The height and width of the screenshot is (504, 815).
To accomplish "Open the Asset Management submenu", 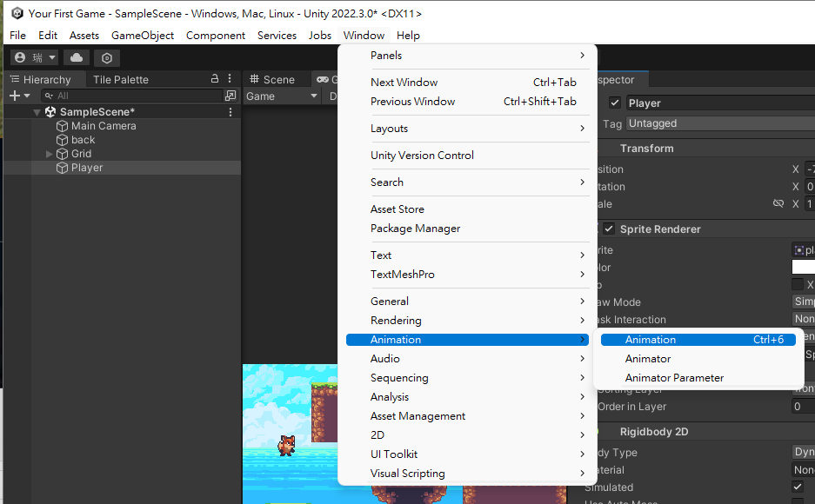I will pyautogui.click(x=467, y=416).
